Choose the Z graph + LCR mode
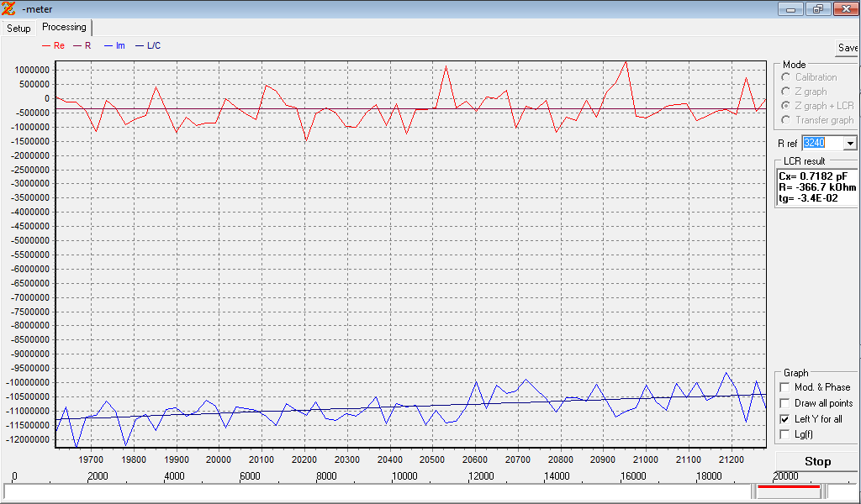 (x=786, y=106)
